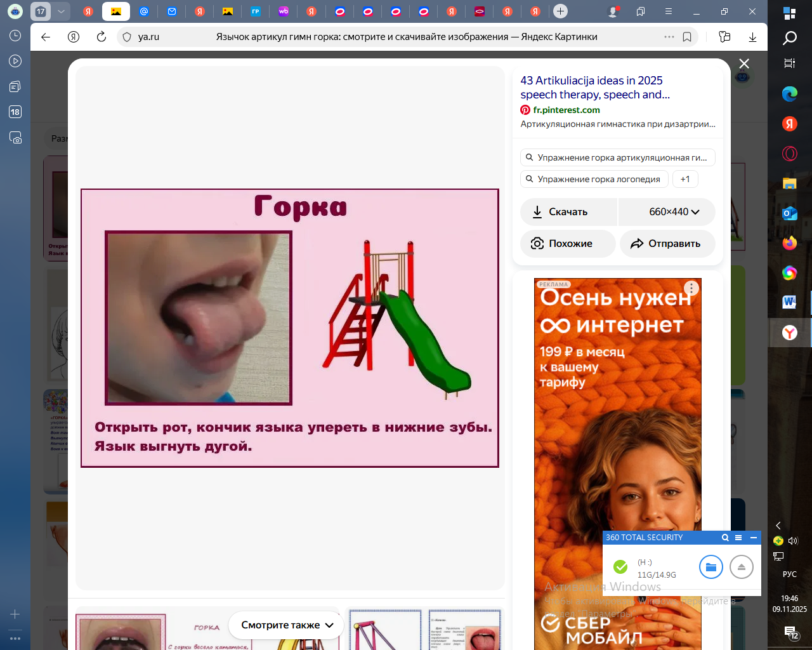
Task: Open the folder icon in 360 Total Security
Action: click(710, 567)
